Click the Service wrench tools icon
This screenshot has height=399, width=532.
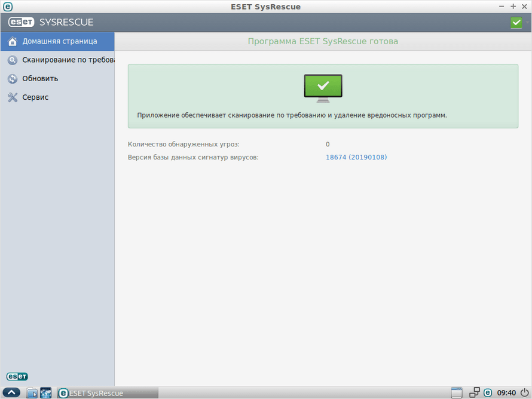[x=13, y=97]
